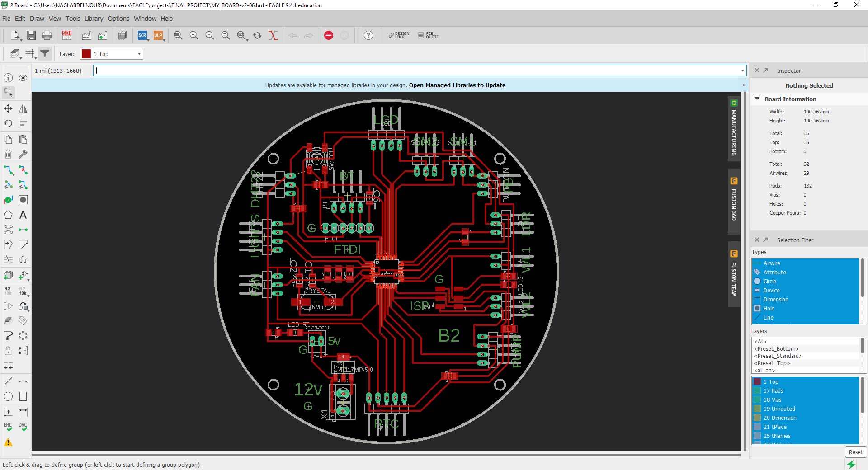Select the Route airwire tool
This screenshot has height=470, width=868.
(x=8, y=170)
